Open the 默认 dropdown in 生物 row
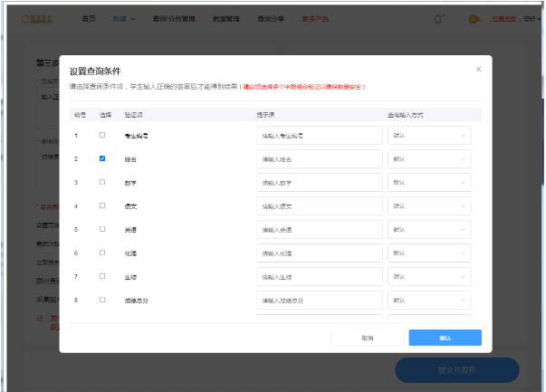Image resolution: width=546 pixels, height=392 pixels. tap(430, 276)
